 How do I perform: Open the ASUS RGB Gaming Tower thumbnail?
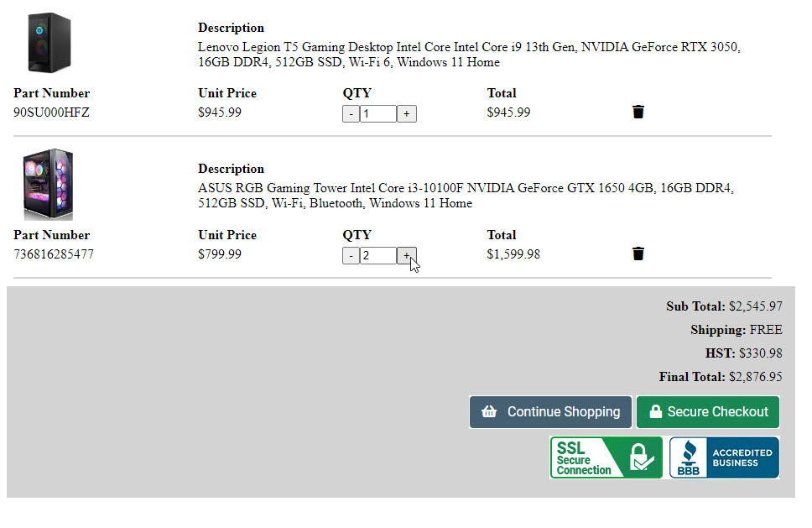point(49,184)
